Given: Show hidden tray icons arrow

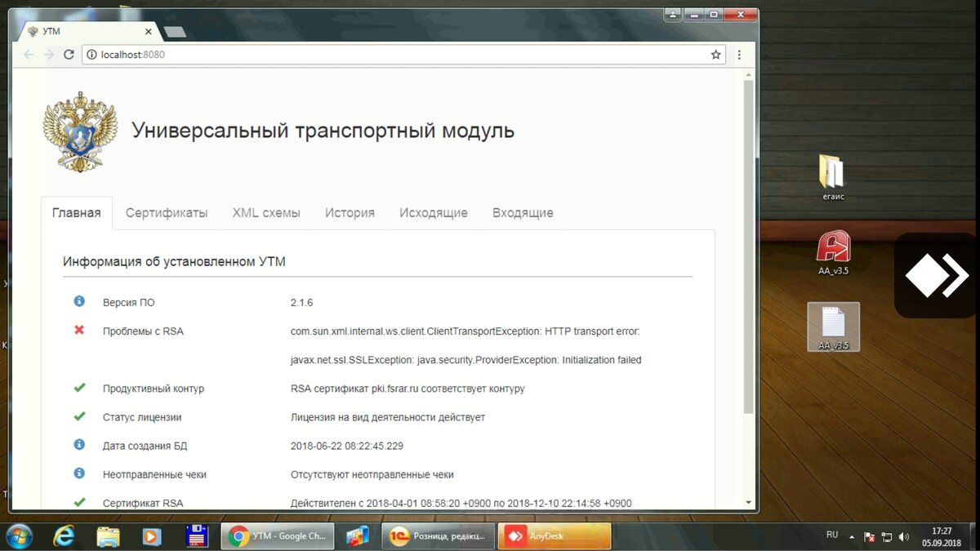Looking at the screenshot, I should pos(852,537).
